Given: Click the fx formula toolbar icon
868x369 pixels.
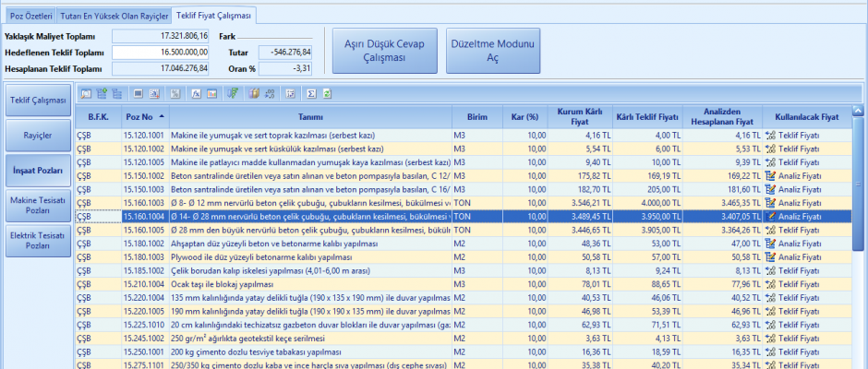Looking at the screenshot, I should 196,93.
